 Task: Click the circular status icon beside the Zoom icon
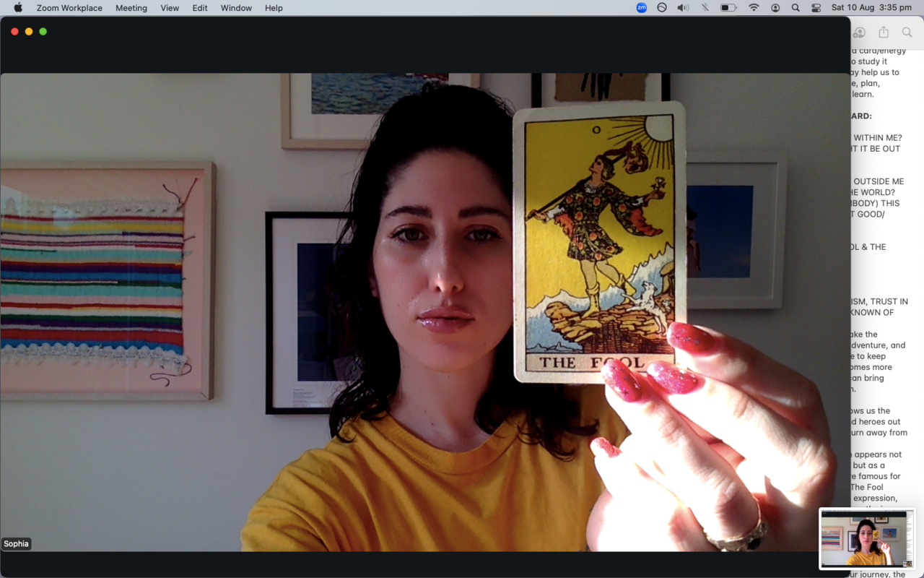click(662, 8)
